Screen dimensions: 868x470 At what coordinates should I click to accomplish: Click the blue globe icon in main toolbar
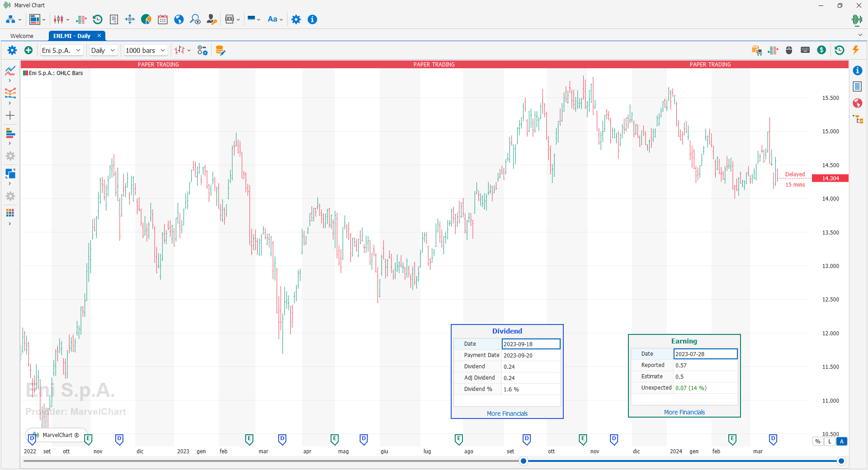pos(179,19)
